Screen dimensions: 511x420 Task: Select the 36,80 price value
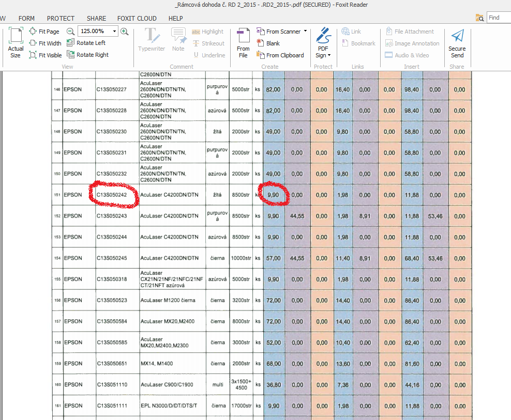point(274,385)
